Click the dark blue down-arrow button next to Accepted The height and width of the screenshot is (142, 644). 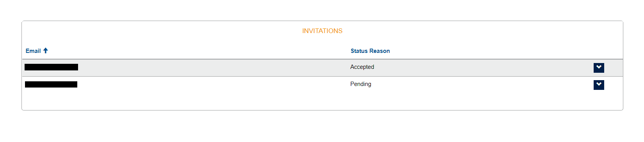(599, 68)
